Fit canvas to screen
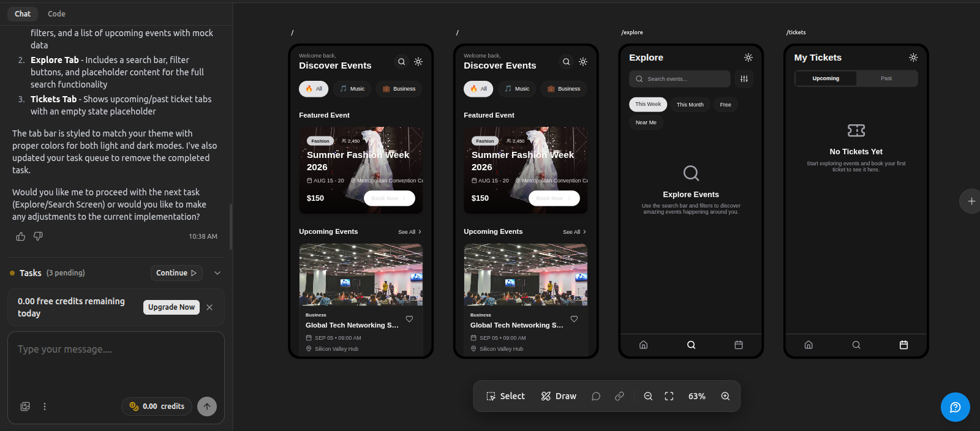Viewport: 980px width, 431px height. point(669,396)
